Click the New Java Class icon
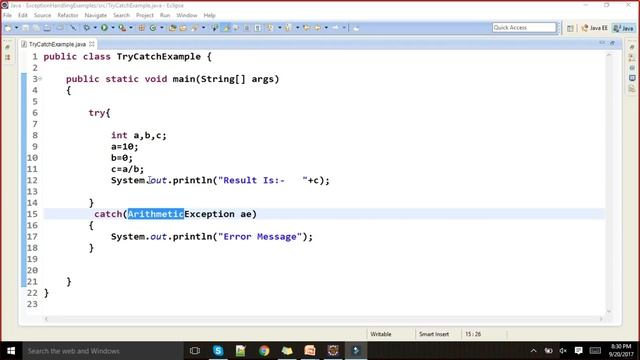The height and width of the screenshot is (360, 640). point(153,28)
